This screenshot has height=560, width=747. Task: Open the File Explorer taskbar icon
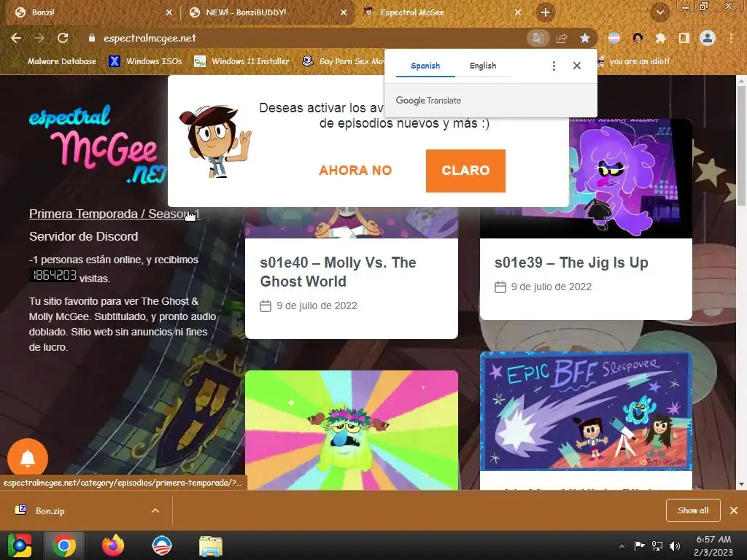(x=211, y=546)
